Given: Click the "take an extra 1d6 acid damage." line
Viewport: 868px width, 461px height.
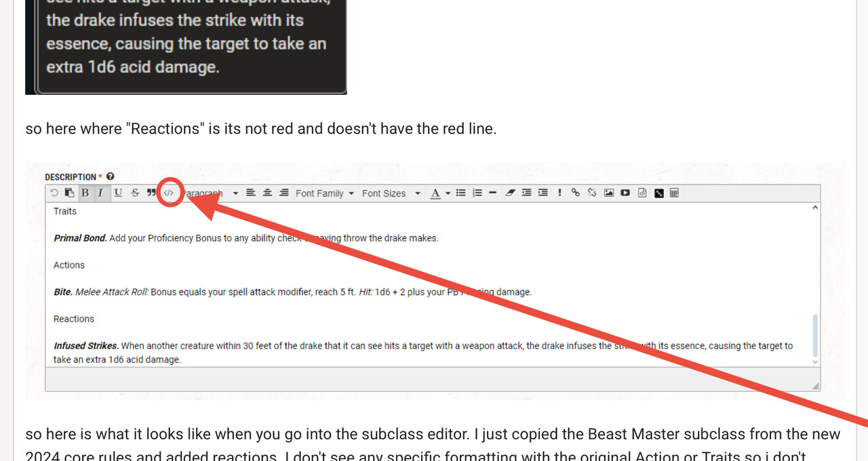Looking at the screenshot, I should pyautogui.click(x=117, y=359).
